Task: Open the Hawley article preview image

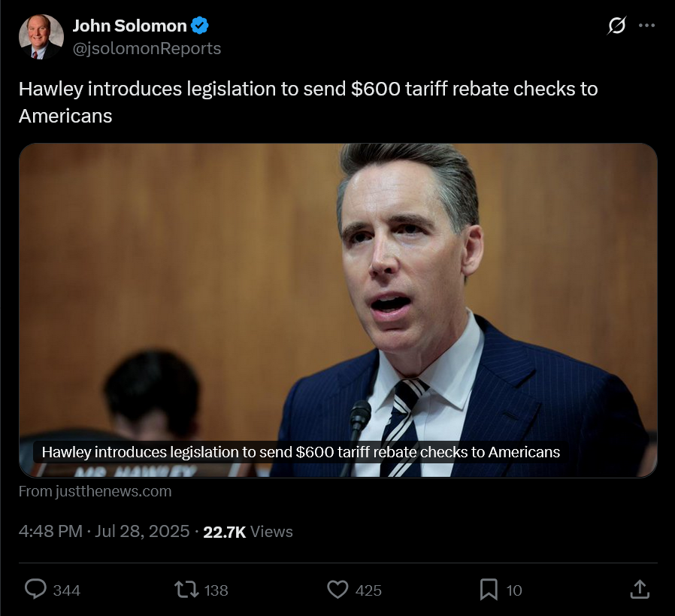Action: click(338, 310)
